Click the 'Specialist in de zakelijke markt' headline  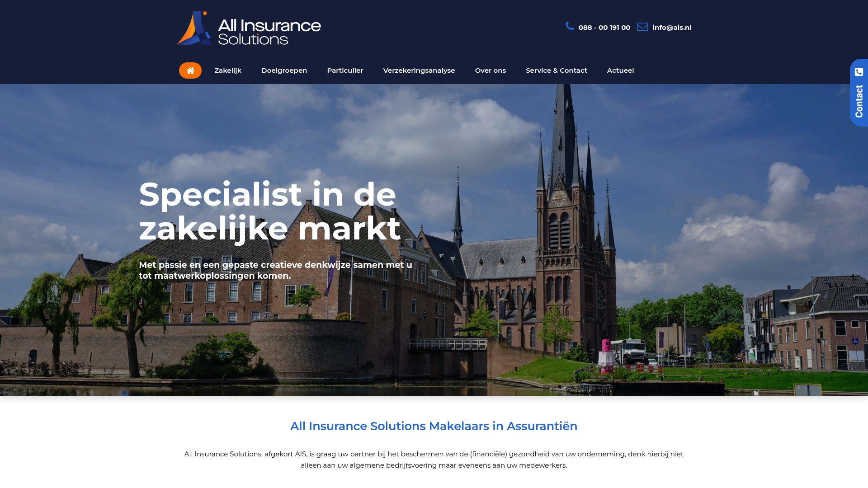click(x=270, y=211)
